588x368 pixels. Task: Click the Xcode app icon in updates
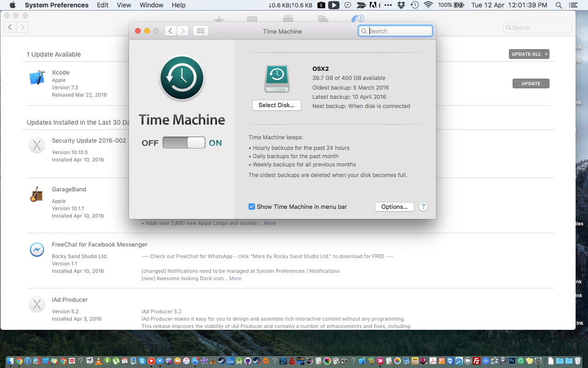click(x=37, y=77)
